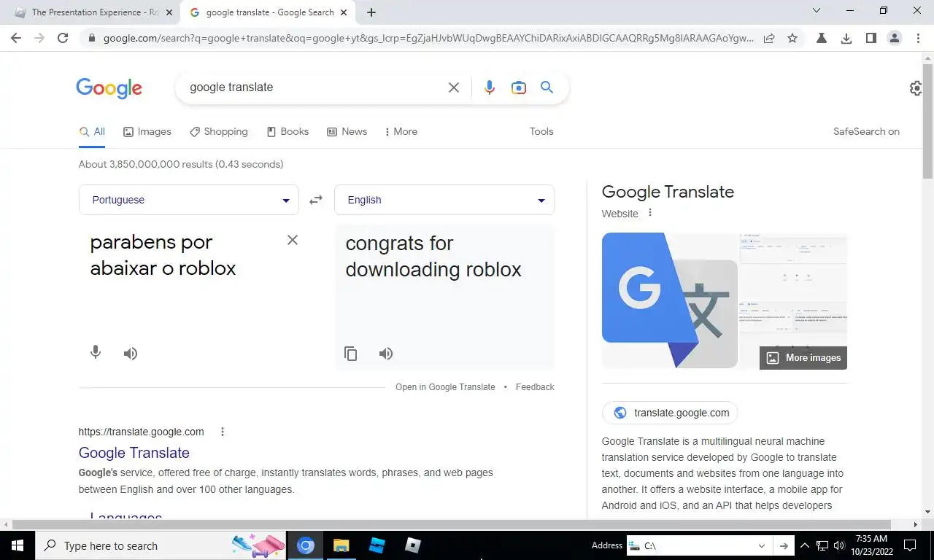The width and height of the screenshot is (934, 560).
Task: Send Feedback on translation
Action: click(535, 387)
